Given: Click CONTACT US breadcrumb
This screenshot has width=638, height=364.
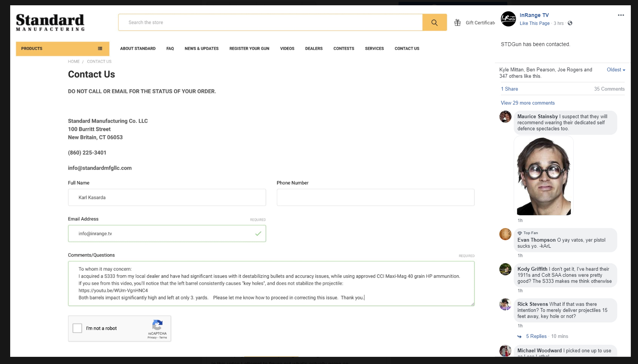Looking at the screenshot, I should pyautogui.click(x=99, y=62).
